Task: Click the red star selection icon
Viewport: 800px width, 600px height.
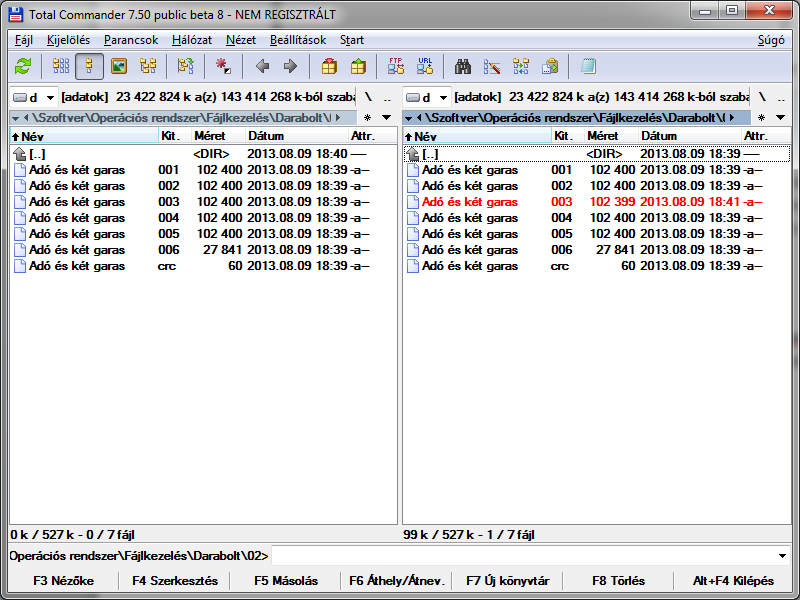Action: [223, 66]
